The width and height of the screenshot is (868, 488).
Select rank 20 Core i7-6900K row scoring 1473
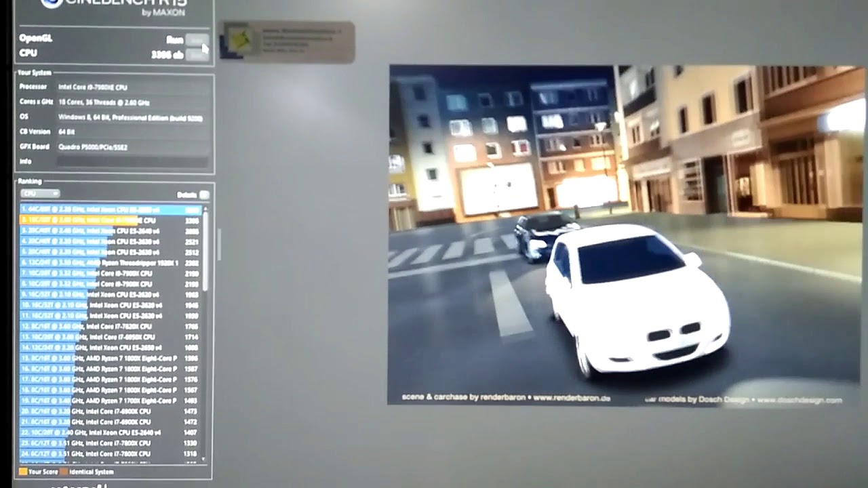click(111, 411)
